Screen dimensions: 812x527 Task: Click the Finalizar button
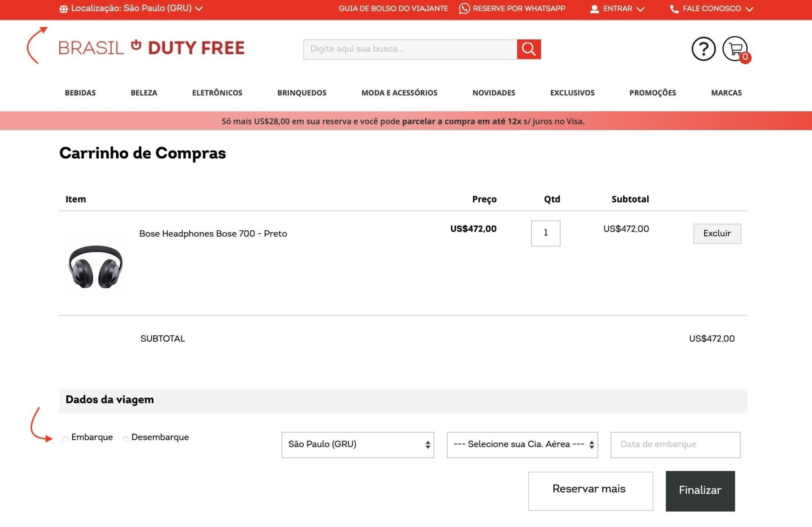point(700,491)
